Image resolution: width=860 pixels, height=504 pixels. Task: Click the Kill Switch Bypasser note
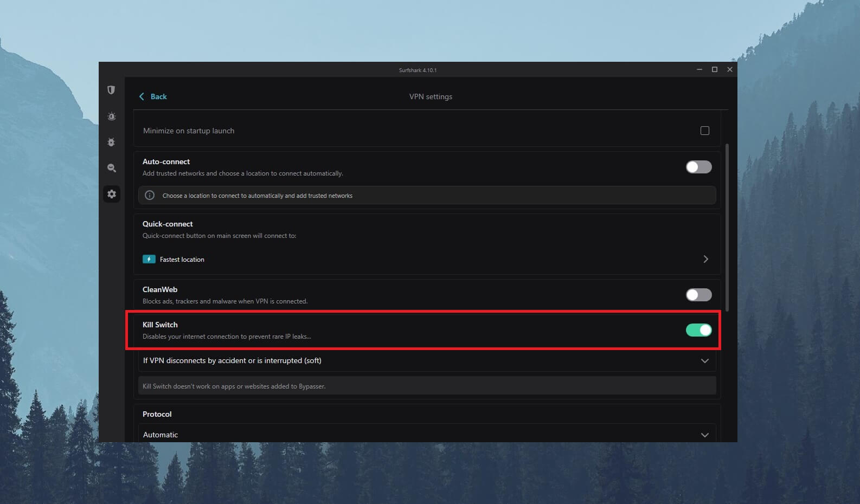427,386
